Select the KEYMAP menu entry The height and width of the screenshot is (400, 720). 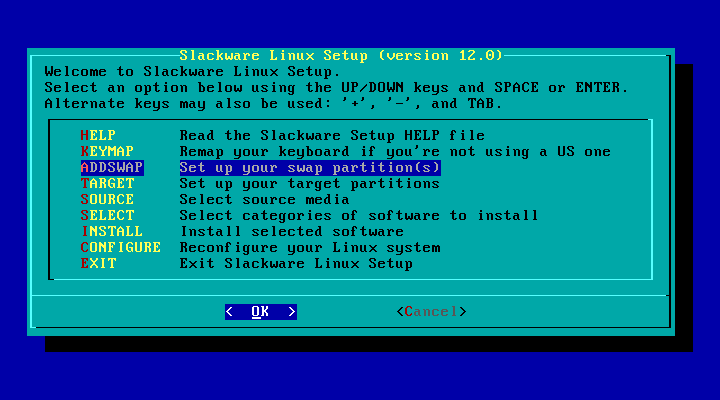[x=106, y=152]
